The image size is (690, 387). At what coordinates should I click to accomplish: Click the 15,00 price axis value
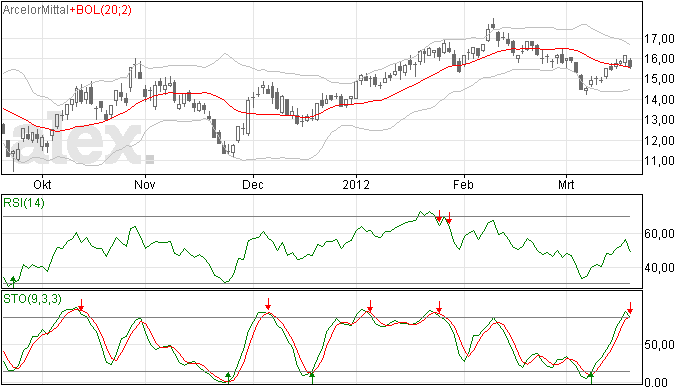[660, 79]
